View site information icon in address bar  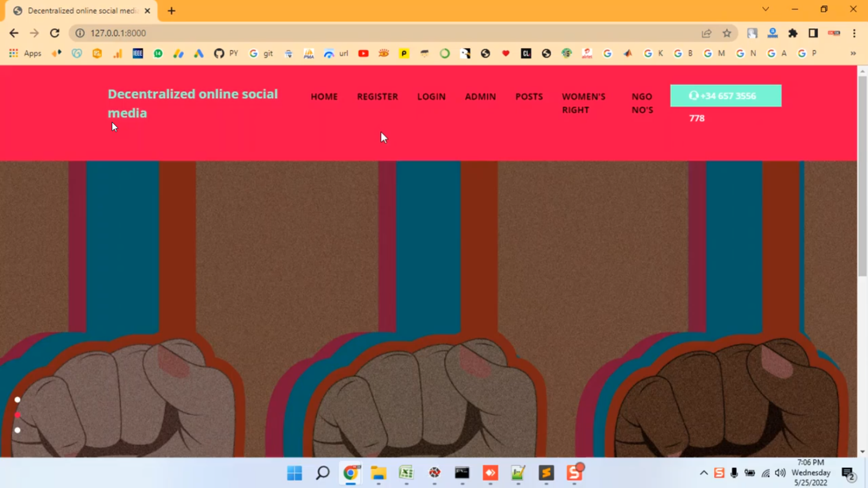[80, 33]
